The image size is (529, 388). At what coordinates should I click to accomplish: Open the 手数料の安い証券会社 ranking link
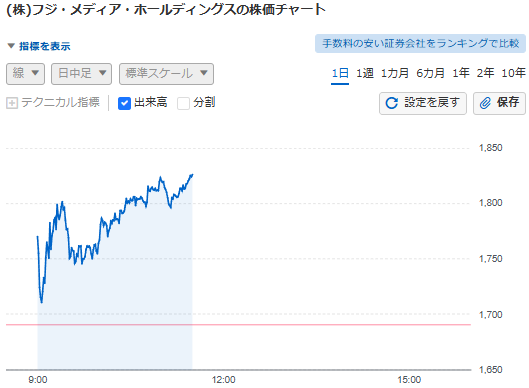[x=420, y=44]
